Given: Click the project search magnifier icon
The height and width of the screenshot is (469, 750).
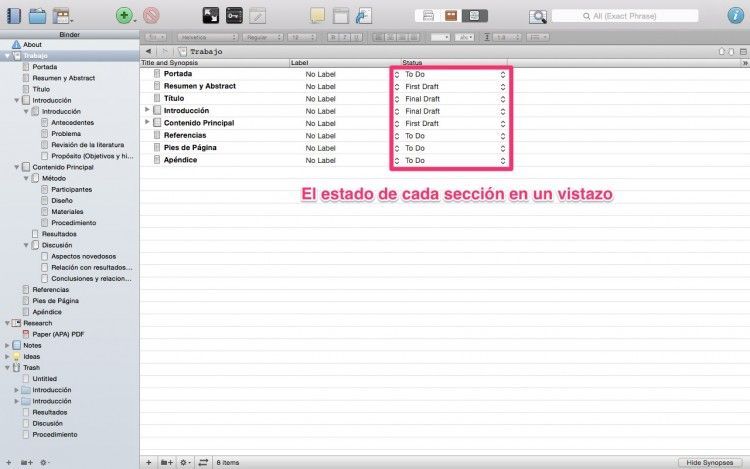Looking at the screenshot, I should click(x=538, y=16).
